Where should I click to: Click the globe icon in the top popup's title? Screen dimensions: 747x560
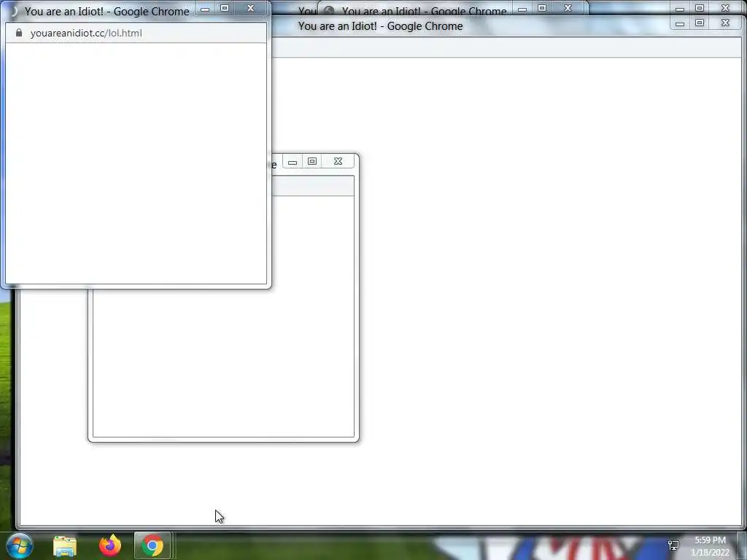pyautogui.click(x=329, y=10)
